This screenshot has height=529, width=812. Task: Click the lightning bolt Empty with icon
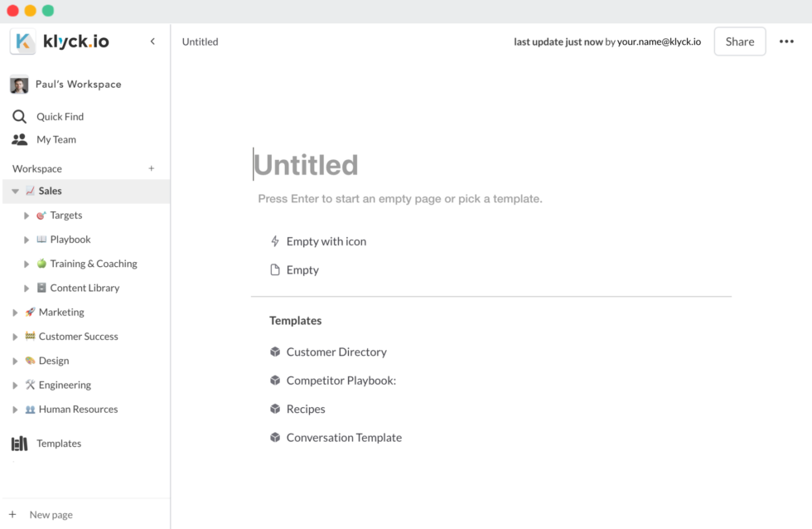275,241
